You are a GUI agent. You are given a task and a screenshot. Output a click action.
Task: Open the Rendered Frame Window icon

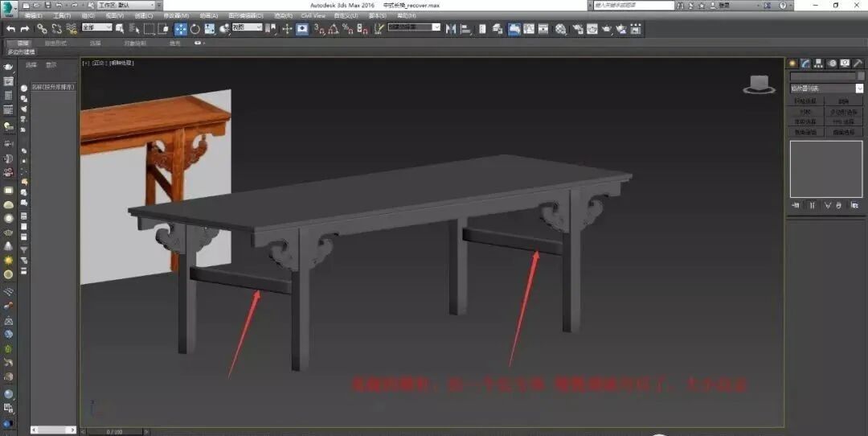tap(592, 29)
